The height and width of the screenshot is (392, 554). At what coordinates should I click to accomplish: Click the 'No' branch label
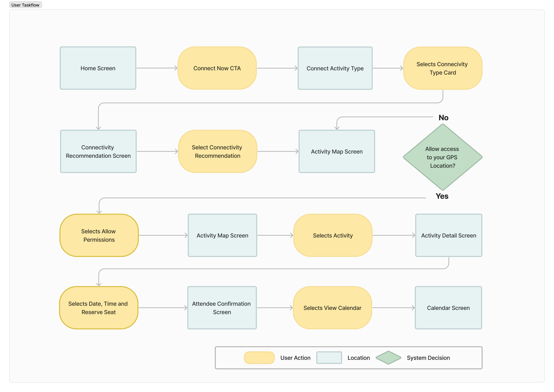coord(443,118)
